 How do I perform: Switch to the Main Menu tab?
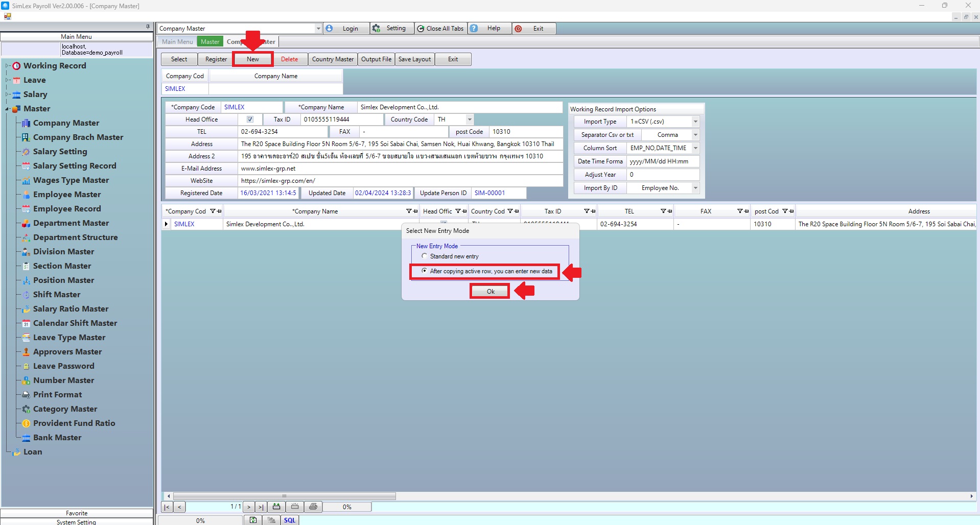[x=177, y=42]
